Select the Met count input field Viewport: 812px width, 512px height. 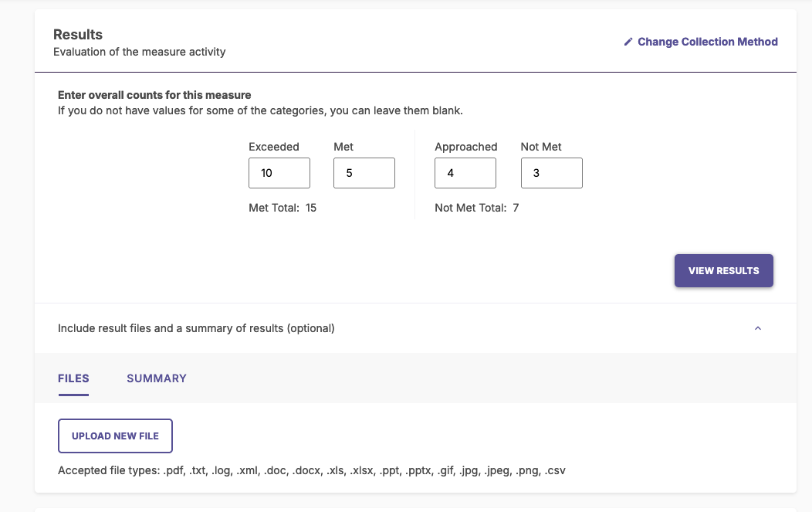(364, 173)
